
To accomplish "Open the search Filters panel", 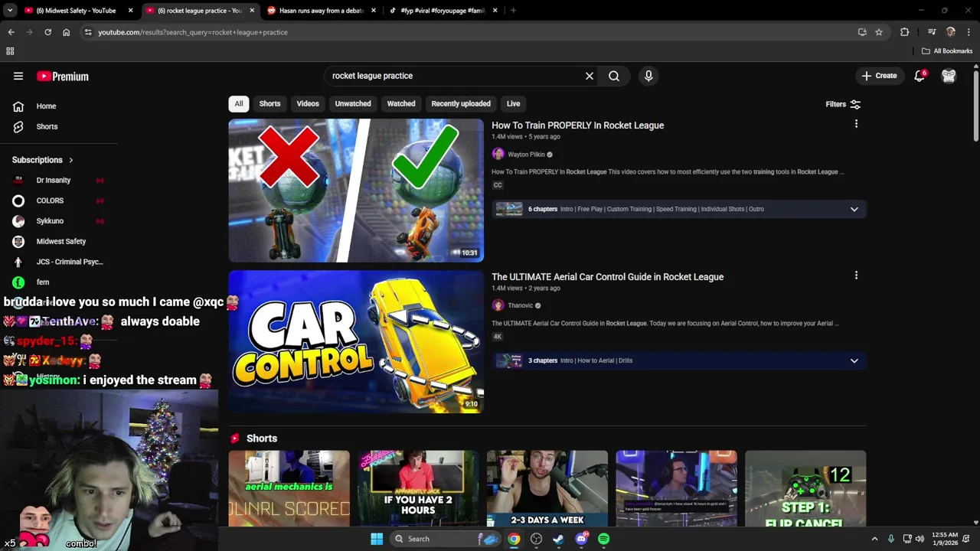I will [843, 104].
